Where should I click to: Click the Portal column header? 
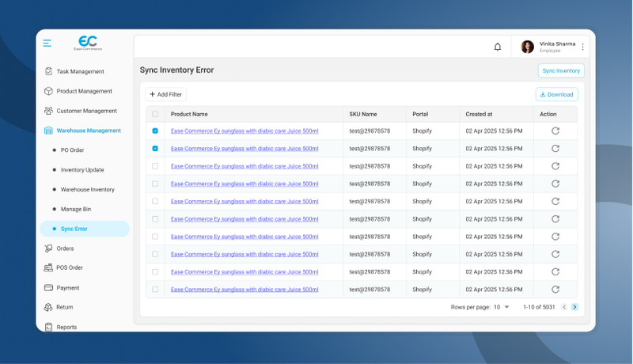pyautogui.click(x=420, y=114)
